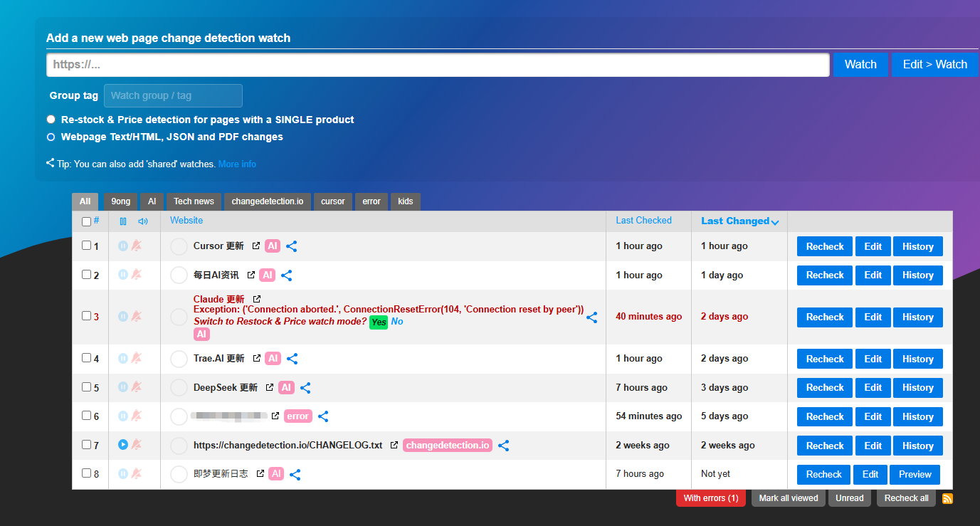Focus the https:// URL input field
This screenshot has width=980, height=526.
[438, 65]
